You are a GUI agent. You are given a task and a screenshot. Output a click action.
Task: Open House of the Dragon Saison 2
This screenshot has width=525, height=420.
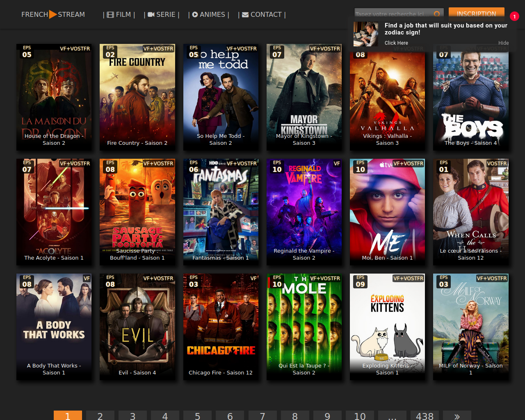point(54,97)
